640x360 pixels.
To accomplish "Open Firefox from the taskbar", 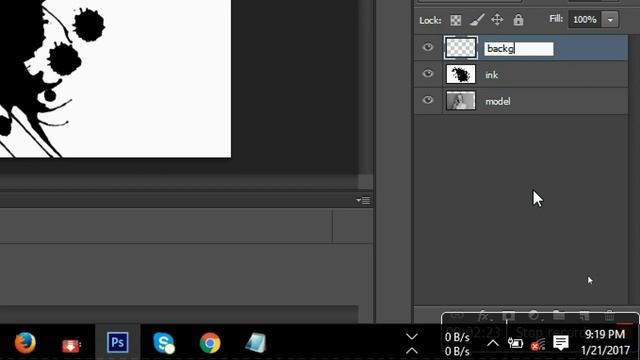I will point(25,342).
